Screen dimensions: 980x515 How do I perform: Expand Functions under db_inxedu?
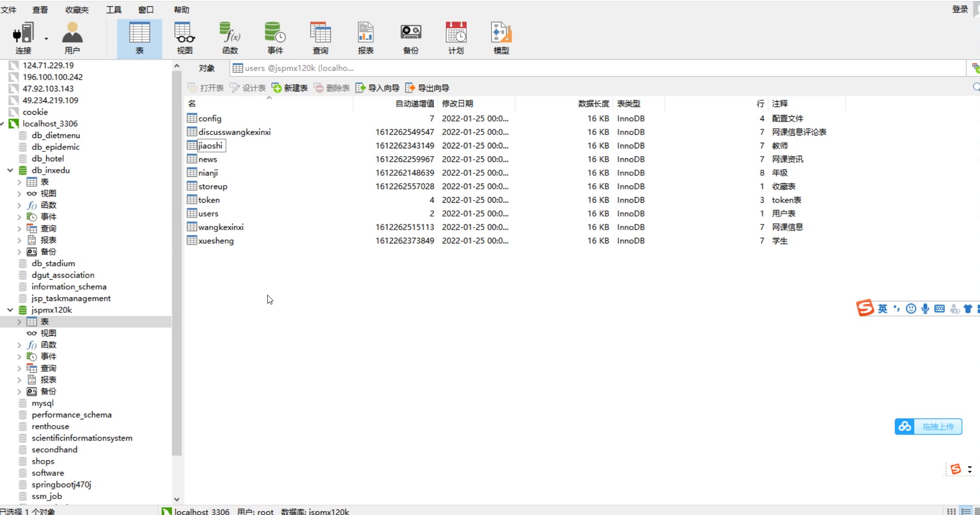pos(19,205)
